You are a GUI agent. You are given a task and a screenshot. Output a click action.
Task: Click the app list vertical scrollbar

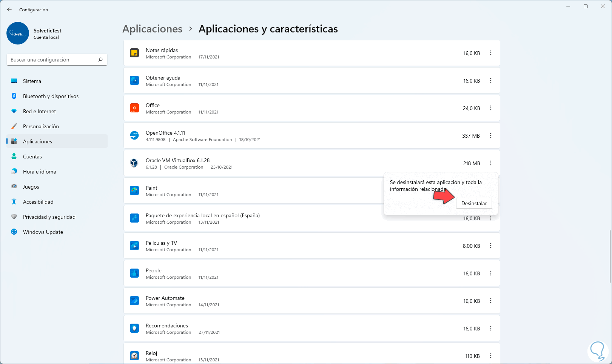pyautogui.click(x=610, y=256)
